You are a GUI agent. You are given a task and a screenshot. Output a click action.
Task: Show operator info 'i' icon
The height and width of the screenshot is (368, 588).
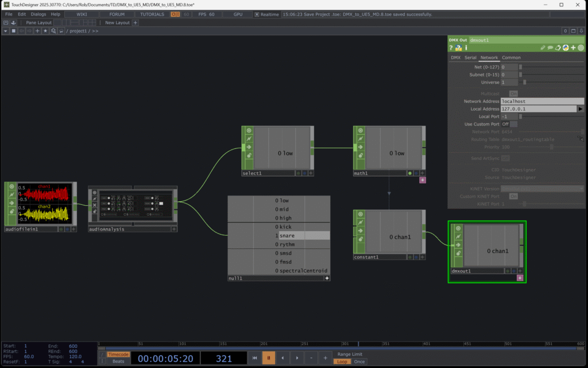click(x=466, y=48)
